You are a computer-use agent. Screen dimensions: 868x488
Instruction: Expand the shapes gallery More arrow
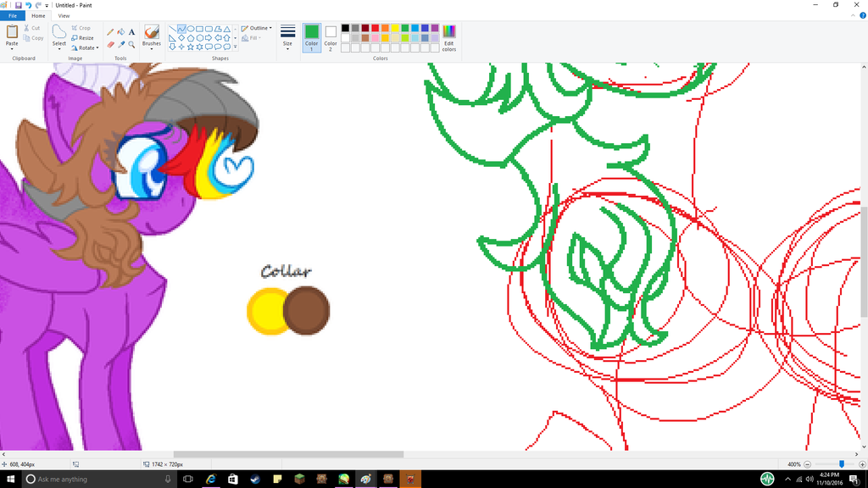[236, 47]
